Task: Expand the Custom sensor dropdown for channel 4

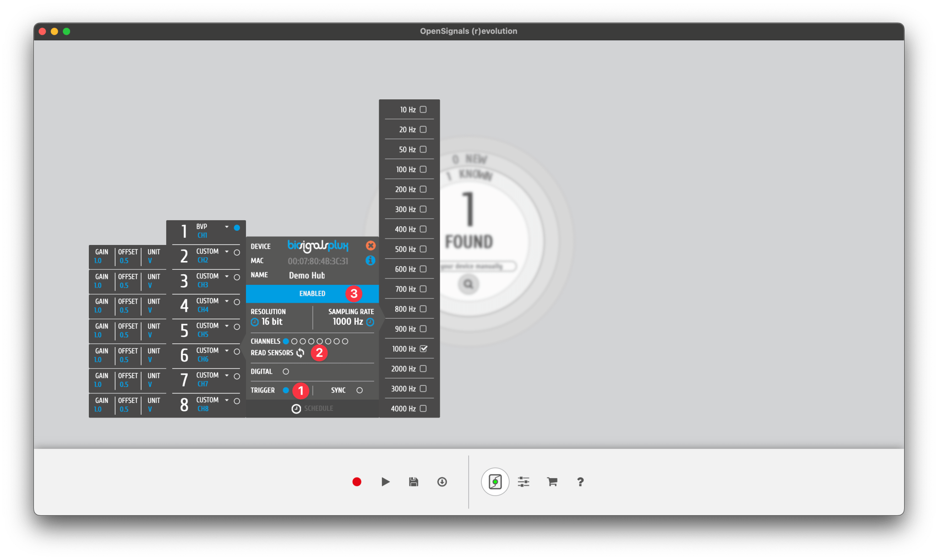Action: tap(226, 301)
